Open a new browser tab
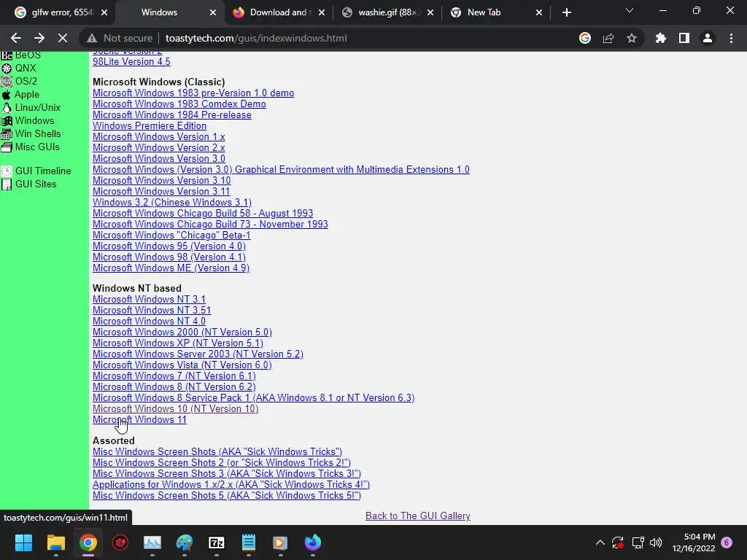 (566, 12)
